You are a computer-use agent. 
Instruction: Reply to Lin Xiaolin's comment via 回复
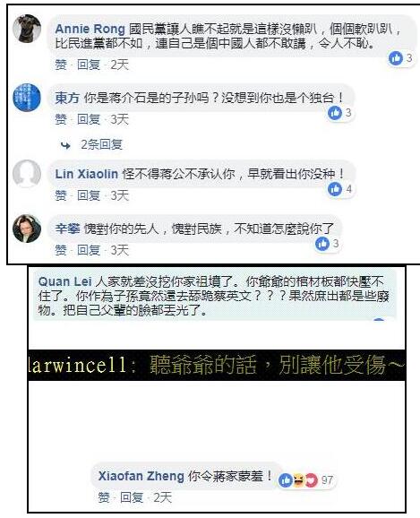pyautogui.click(x=89, y=195)
